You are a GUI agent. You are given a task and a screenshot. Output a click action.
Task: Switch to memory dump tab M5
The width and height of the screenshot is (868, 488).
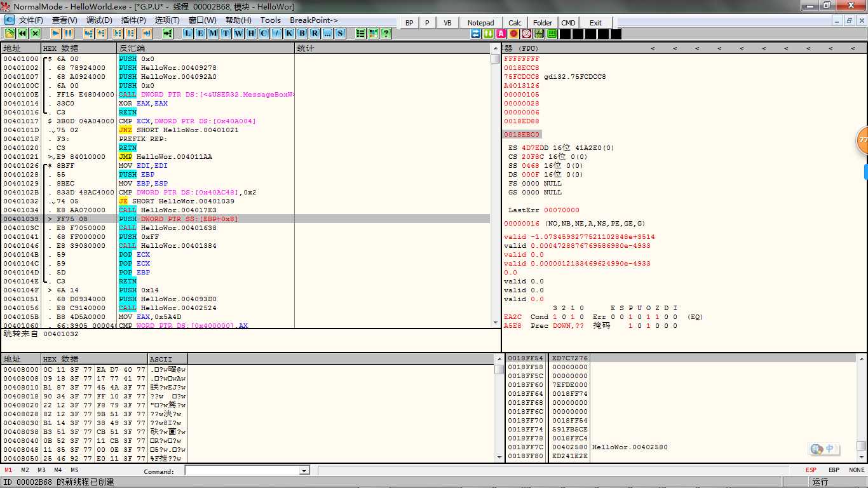tap(74, 470)
